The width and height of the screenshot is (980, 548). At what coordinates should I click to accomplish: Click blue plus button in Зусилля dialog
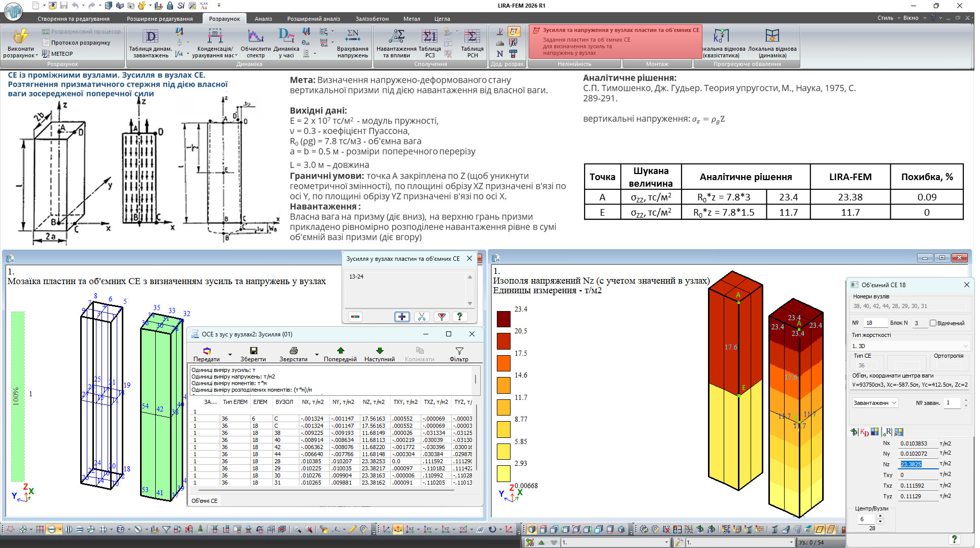point(401,317)
